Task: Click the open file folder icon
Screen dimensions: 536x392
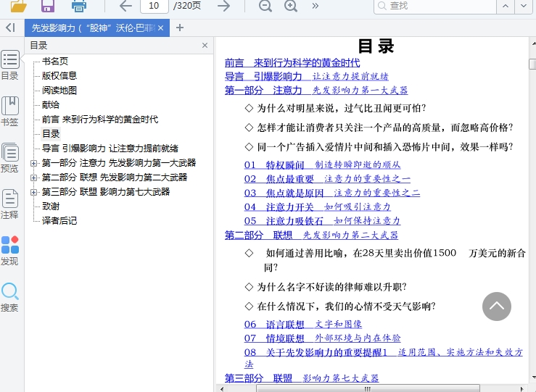Action: (18, 6)
